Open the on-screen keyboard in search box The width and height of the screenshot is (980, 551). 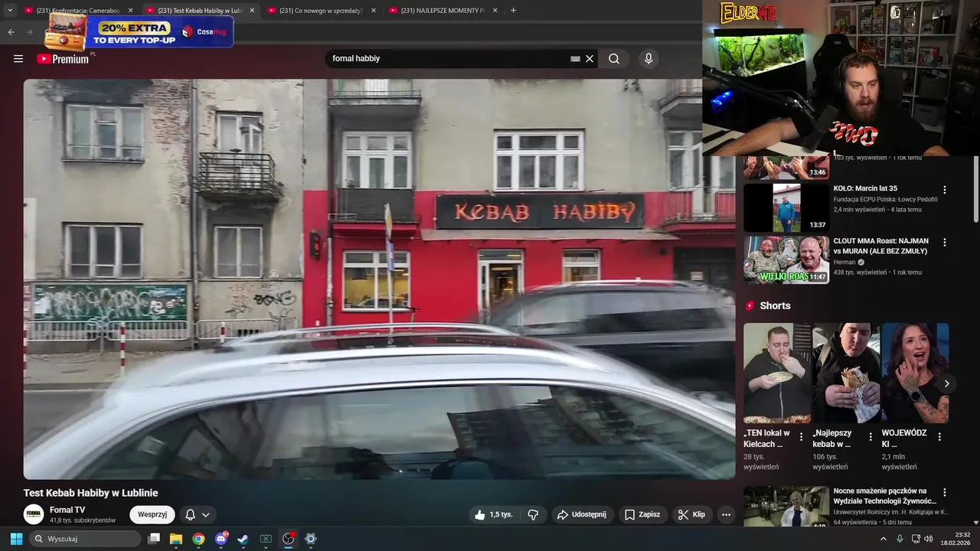(575, 59)
